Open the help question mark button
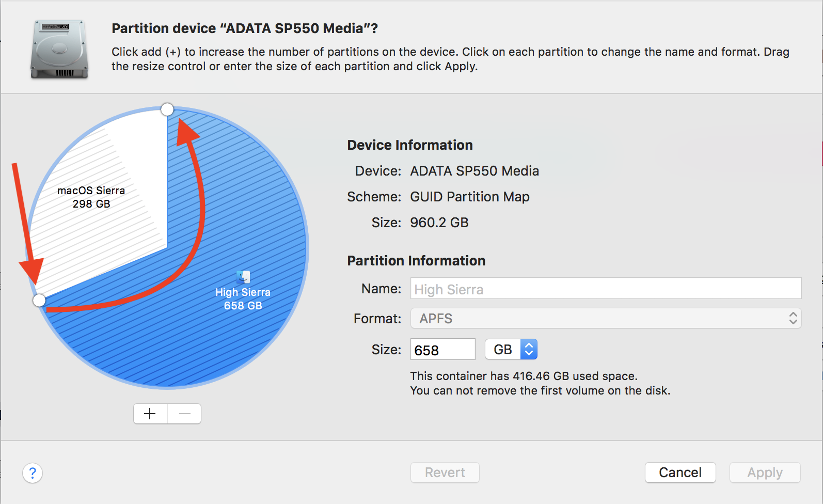The image size is (823, 504). pos(33,472)
